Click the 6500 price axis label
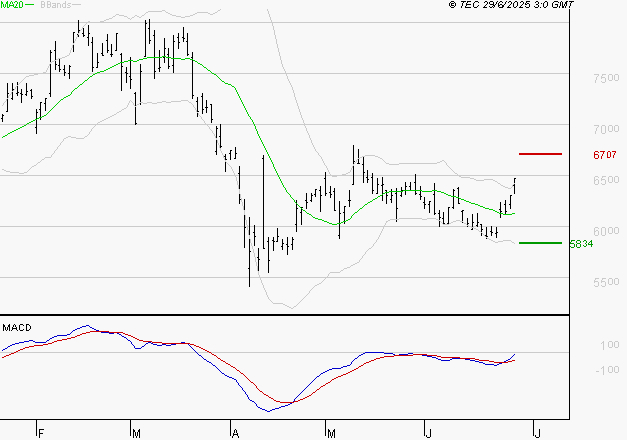The image size is (627, 440). (x=606, y=180)
